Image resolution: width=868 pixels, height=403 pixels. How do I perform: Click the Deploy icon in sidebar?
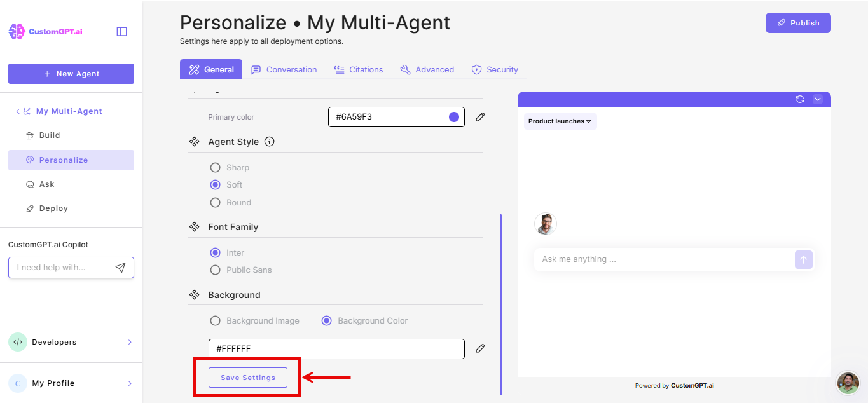(x=29, y=208)
